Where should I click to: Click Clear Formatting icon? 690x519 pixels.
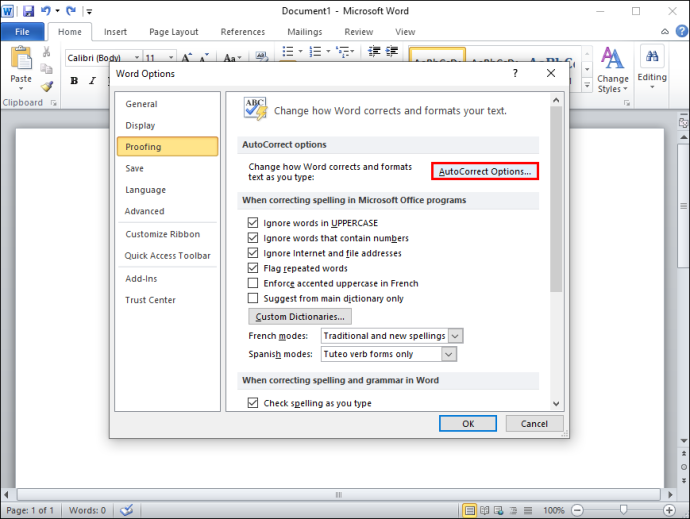click(261, 56)
